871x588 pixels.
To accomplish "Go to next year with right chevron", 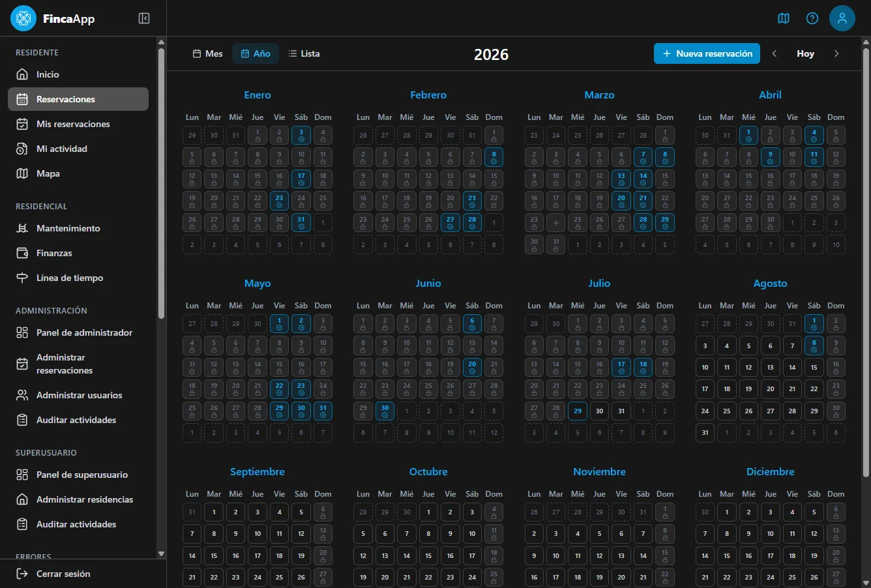I will point(836,53).
